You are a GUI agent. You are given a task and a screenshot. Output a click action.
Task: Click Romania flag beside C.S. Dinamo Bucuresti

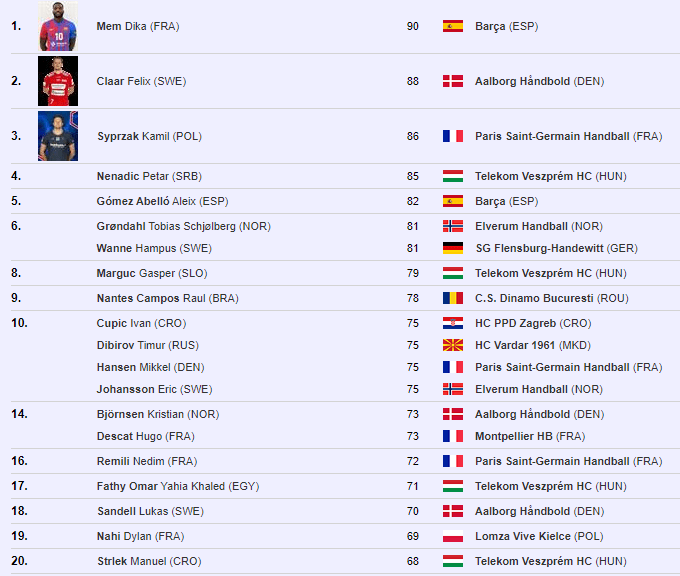click(452, 298)
